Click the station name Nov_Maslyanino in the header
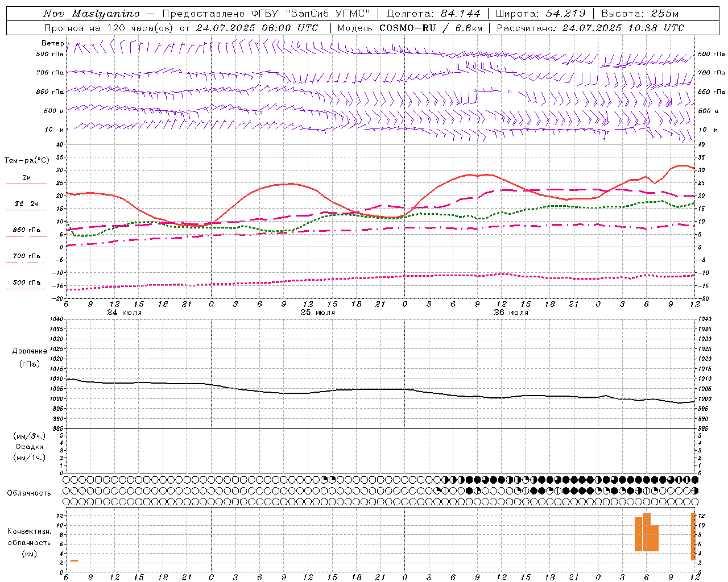Image resolution: width=728 pixels, height=582 pixels. pos(91,14)
